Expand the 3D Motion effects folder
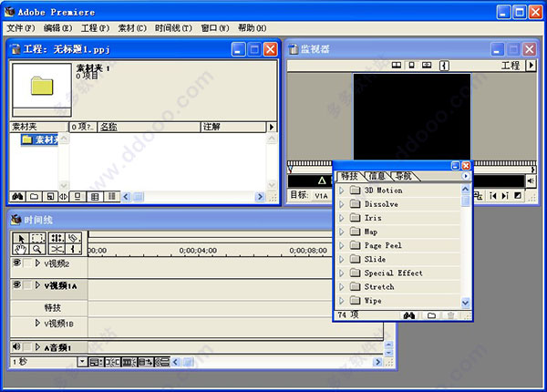547x392 pixels. [342, 191]
